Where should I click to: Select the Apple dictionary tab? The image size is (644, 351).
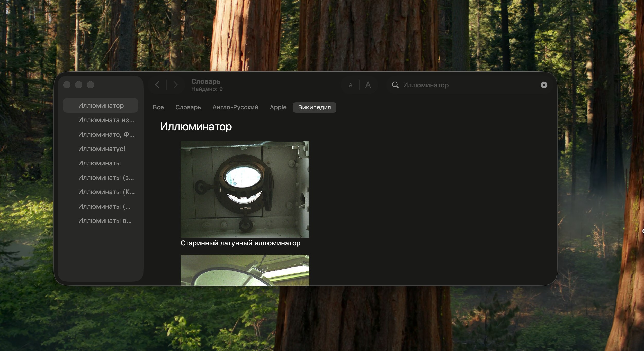(x=278, y=107)
